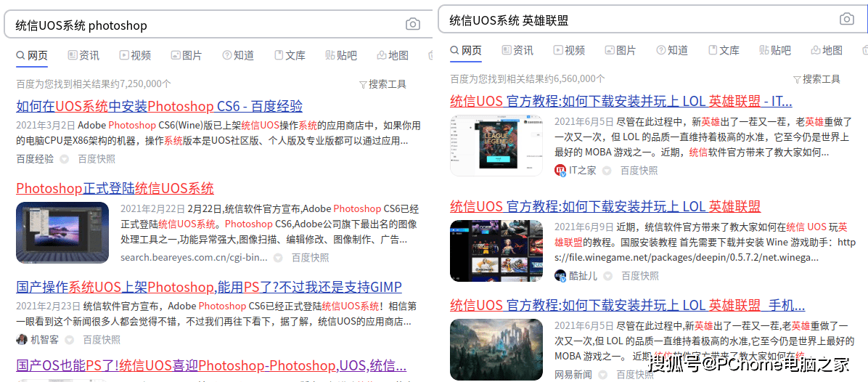Open 资讯 tab in right 英雄联盟 results
868x382 pixels.
[517, 50]
